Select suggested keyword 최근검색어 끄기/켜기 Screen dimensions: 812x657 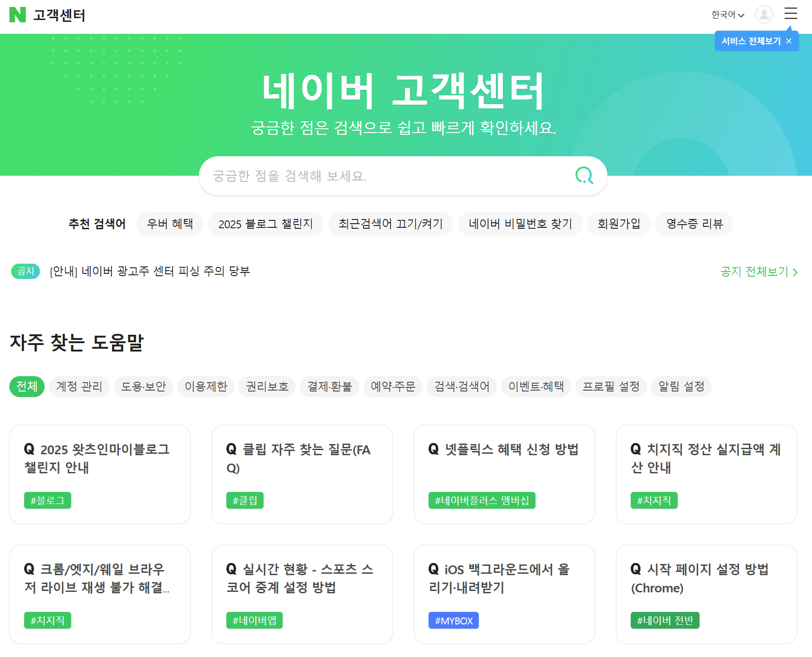coord(390,224)
